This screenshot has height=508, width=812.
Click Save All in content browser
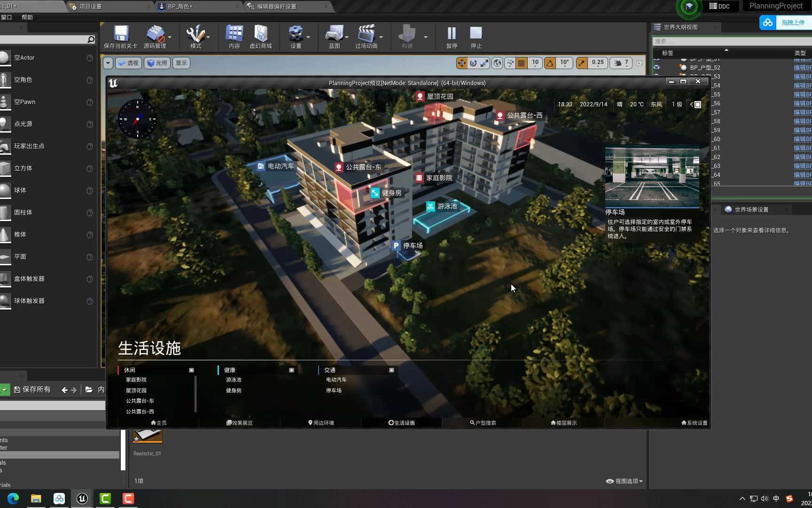click(32, 389)
